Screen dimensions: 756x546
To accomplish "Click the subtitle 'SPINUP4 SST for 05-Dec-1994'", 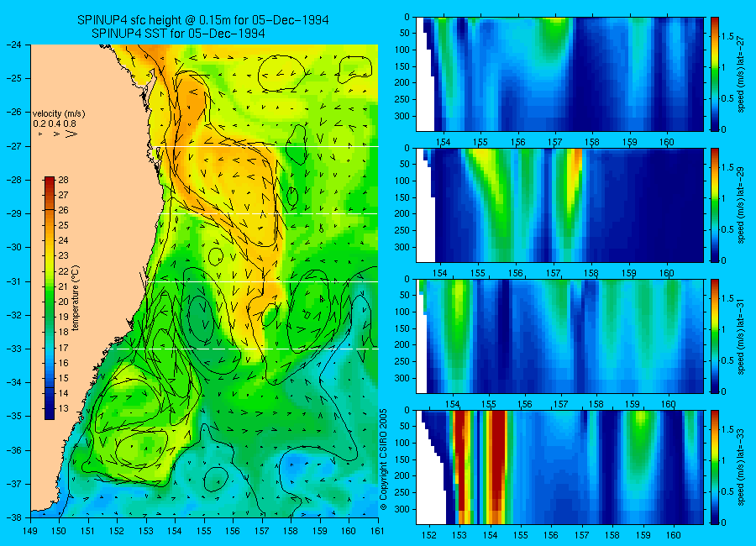I will coord(178,34).
